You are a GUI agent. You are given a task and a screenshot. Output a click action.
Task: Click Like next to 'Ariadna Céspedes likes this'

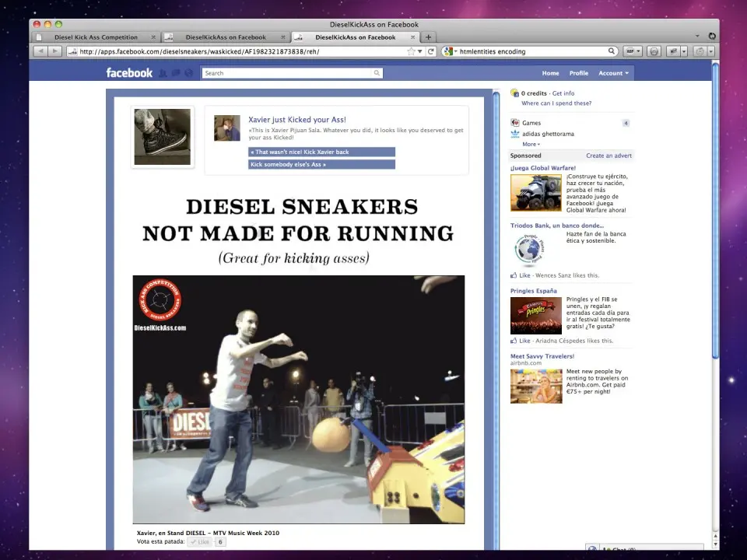click(524, 341)
